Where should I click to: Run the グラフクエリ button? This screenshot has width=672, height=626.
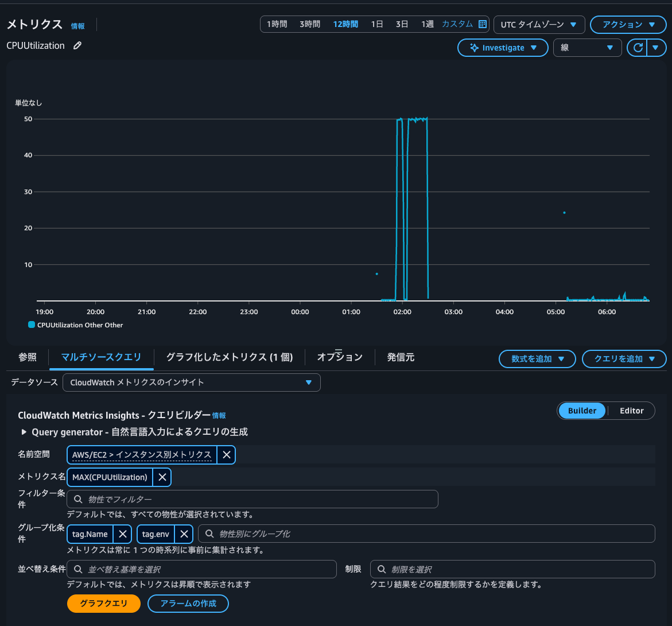104,603
